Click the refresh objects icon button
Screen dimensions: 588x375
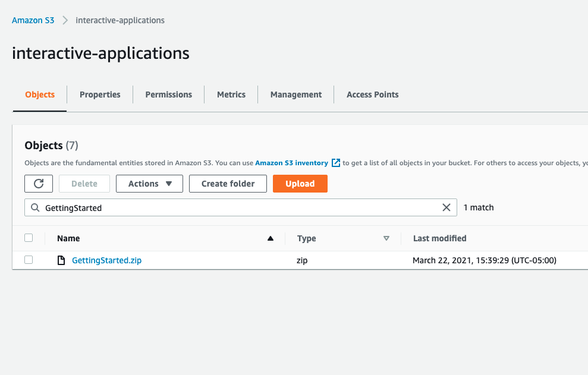39,184
